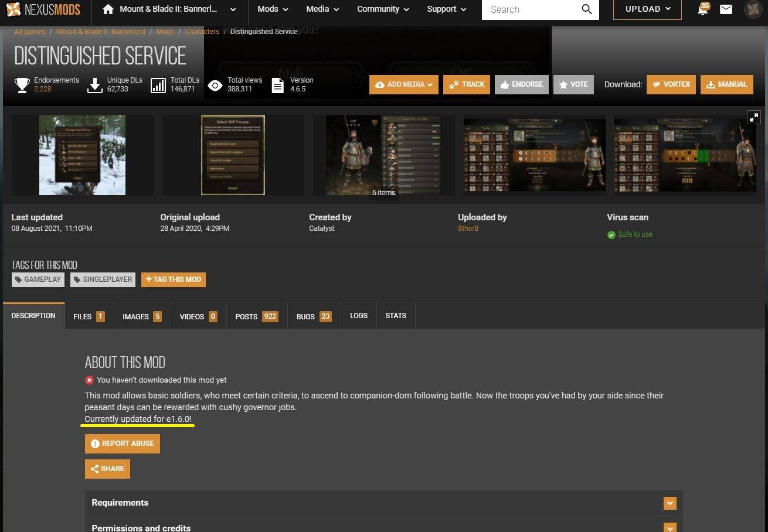Focus the Search input field
This screenshot has width=768, height=532.
point(530,9)
